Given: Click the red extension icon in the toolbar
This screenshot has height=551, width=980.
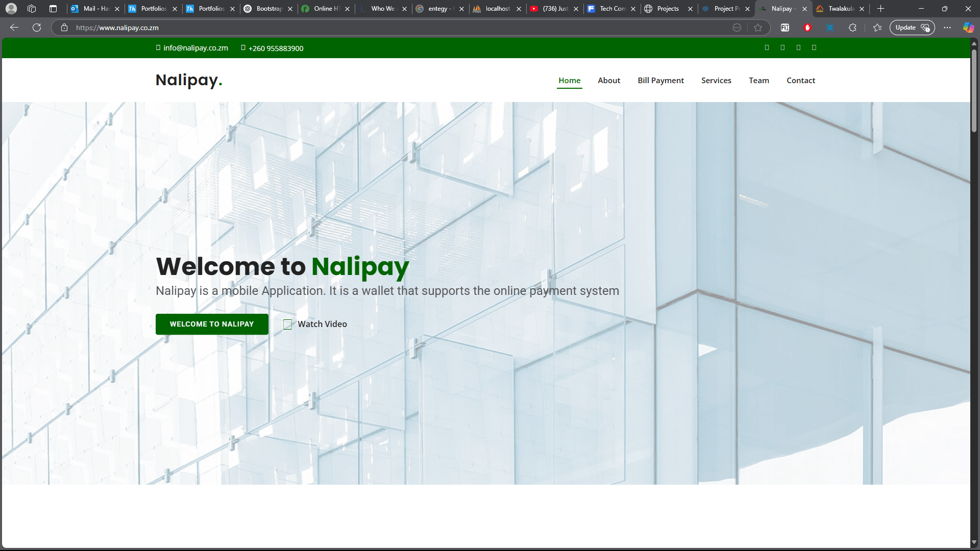Looking at the screenshot, I should tap(807, 28).
